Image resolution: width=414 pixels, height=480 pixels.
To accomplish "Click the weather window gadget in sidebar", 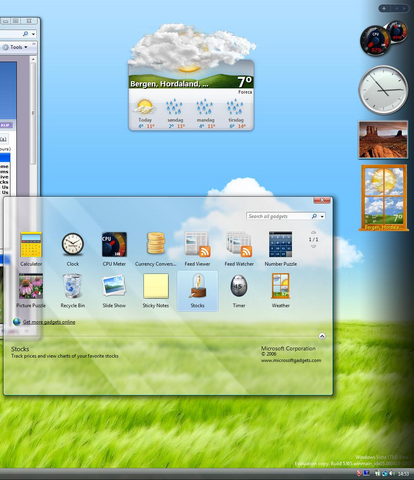I will (384, 198).
